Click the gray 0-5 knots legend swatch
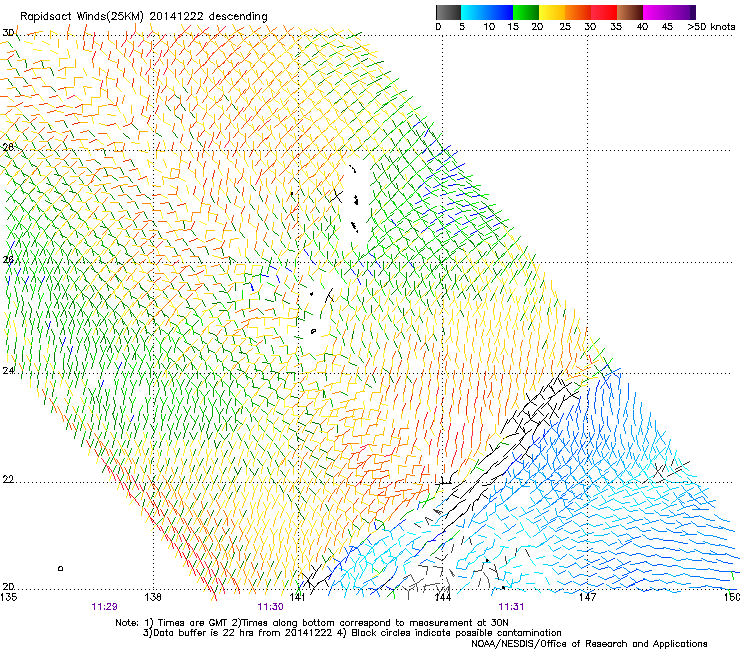The height and width of the screenshot is (650, 740). (x=448, y=12)
